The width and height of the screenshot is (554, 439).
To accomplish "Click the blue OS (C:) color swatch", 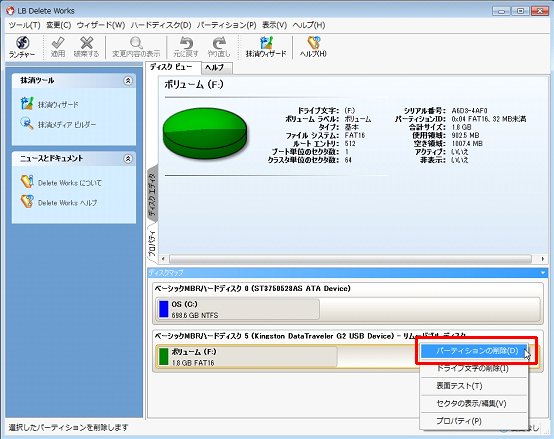I will tap(164, 309).
